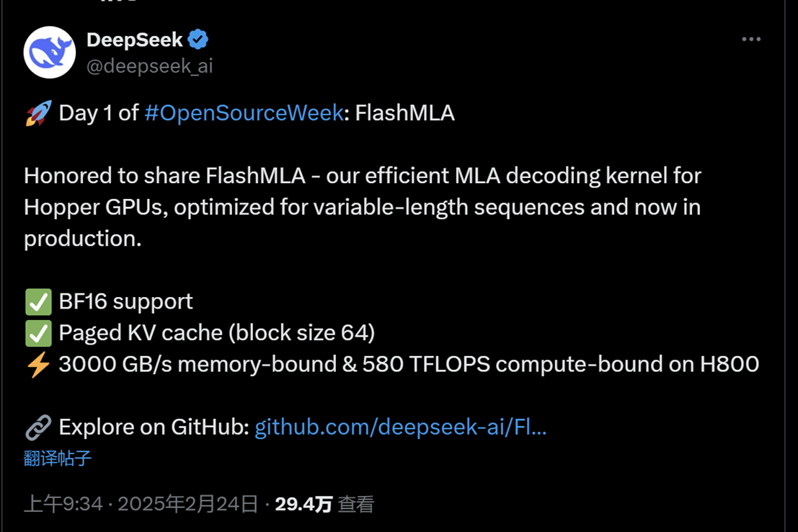This screenshot has width=798, height=532.
Task: Click the lightning bolt emoji before 3000 GB/s
Action: click(x=38, y=365)
